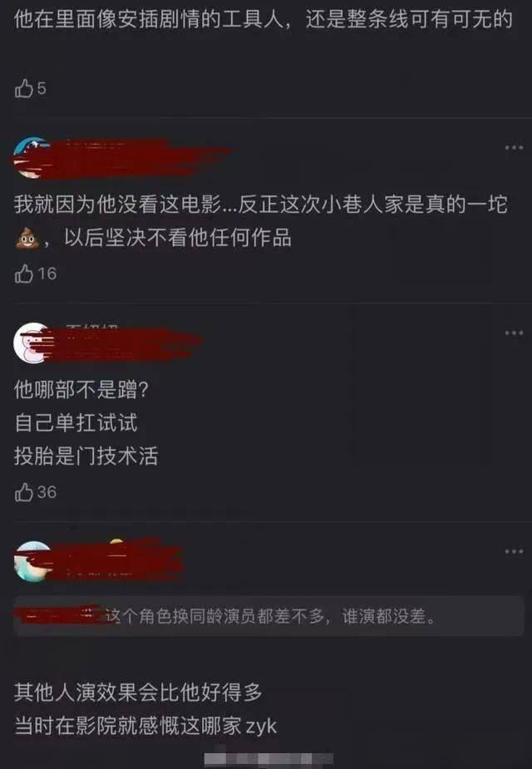Select the comment 他在里面像安插剧情的工具人
This screenshot has height=769, width=532.
[263, 20]
